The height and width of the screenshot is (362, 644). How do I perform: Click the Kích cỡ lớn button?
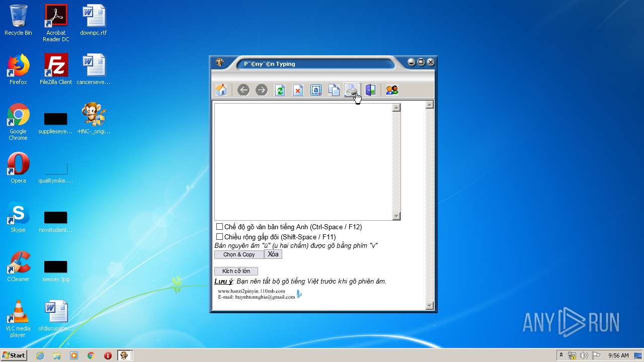click(x=236, y=271)
